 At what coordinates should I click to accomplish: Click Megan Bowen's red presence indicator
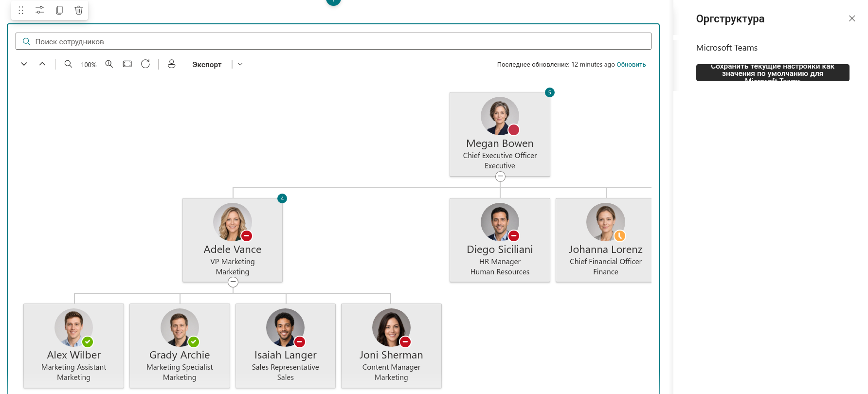(514, 130)
